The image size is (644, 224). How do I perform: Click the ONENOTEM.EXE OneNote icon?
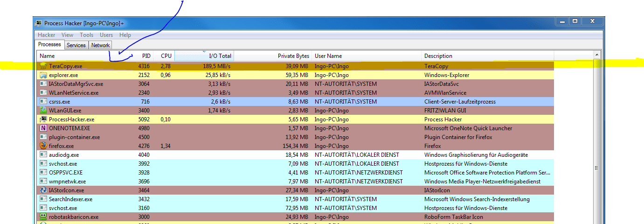(43, 128)
